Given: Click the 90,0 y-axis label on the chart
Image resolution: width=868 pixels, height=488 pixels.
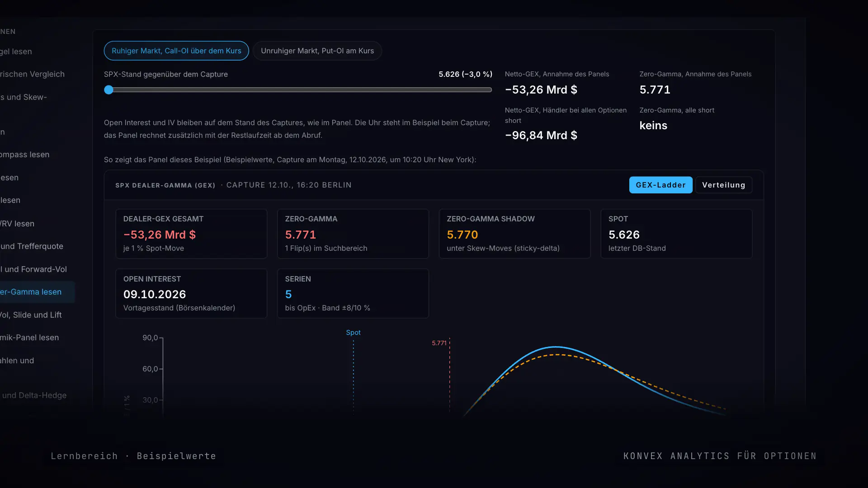Looking at the screenshot, I should [x=150, y=338].
